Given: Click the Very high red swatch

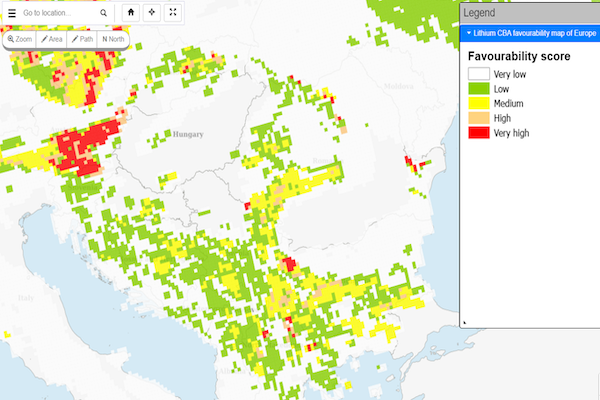Looking at the screenshot, I should (479, 134).
